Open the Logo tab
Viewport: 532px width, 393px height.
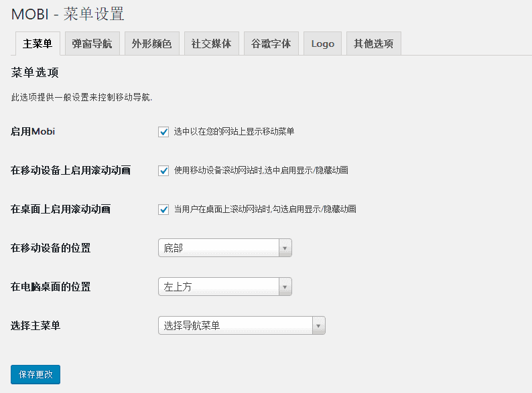click(x=322, y=44)
